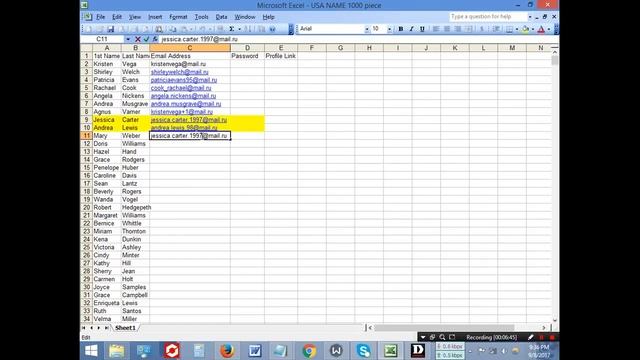Open the Tools menu

click(x=201, y=17)
